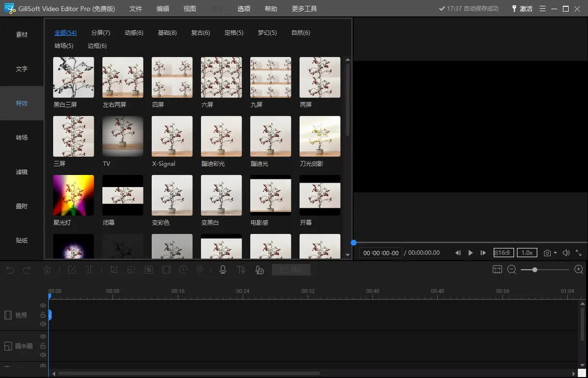Viewport: 588px width, 378px height.
Task: Click the text-to-speech icon in toolbar
Action: [x=241, y=270]
